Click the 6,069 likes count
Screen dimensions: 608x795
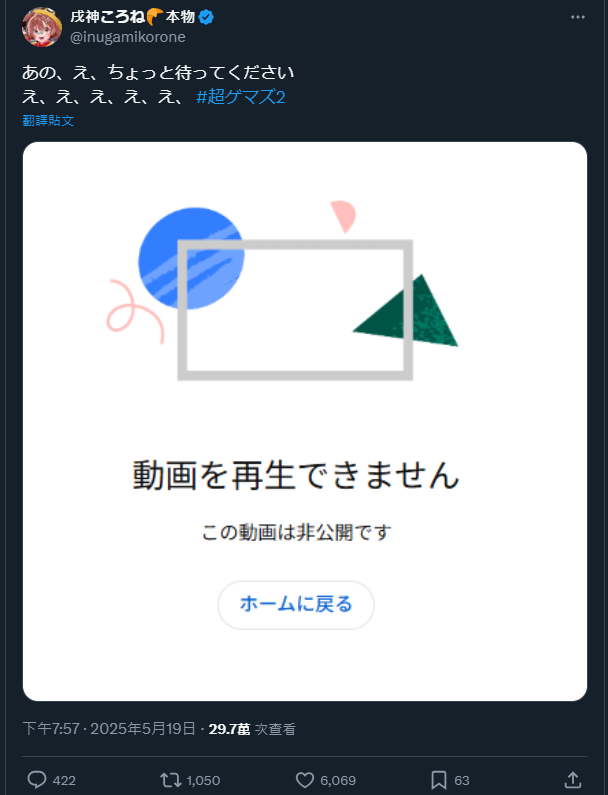[338, 780]
